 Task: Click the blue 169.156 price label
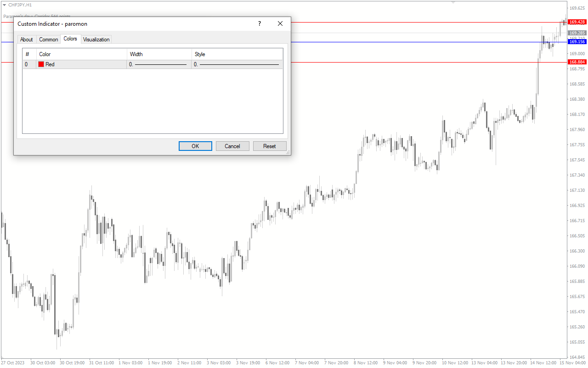(x=577, y=42)
